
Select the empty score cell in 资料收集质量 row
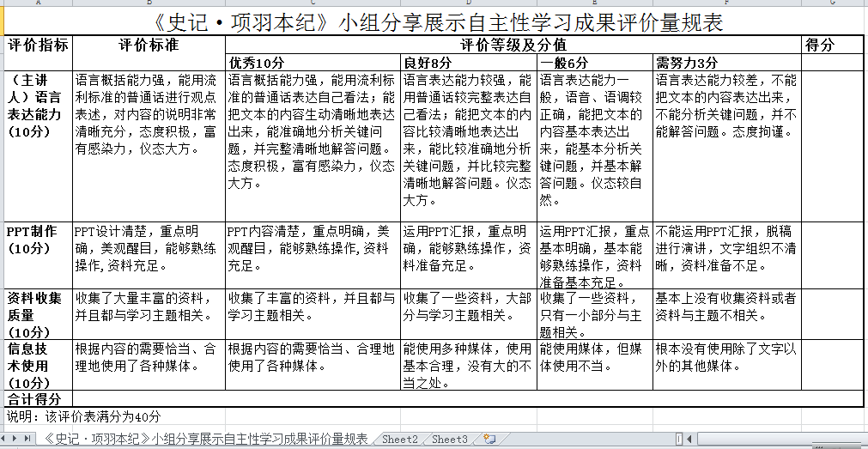click(832, 314)
